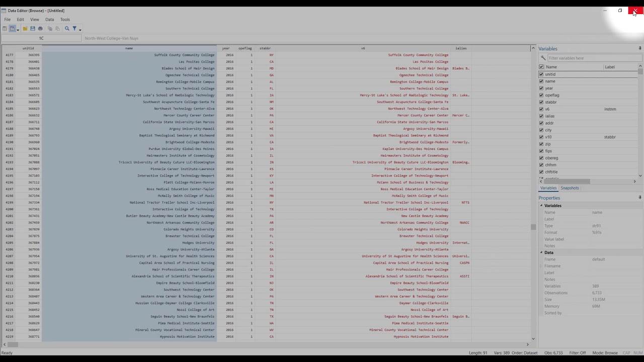Open the dropdown arrow beside the Browse mode icon

(18, 29)
